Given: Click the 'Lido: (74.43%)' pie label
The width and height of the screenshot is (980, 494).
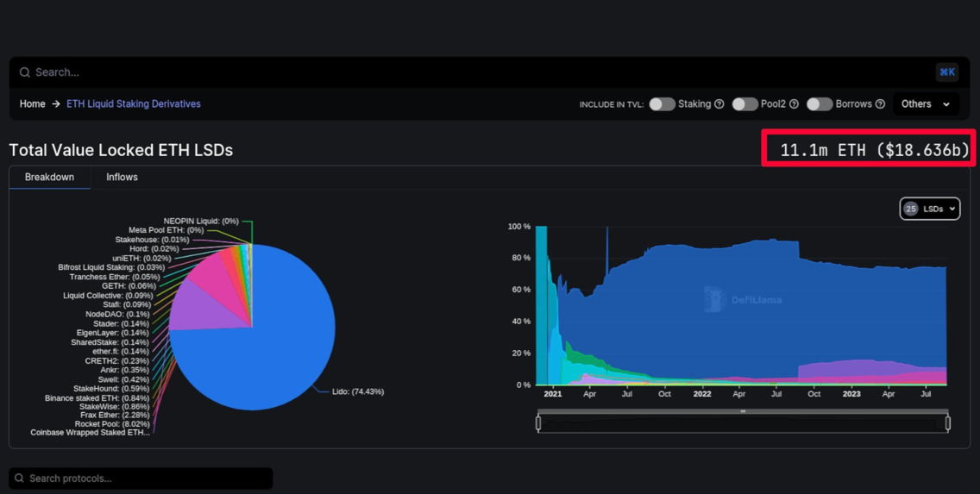Looking at the screenshot, I should click(358, 391).
